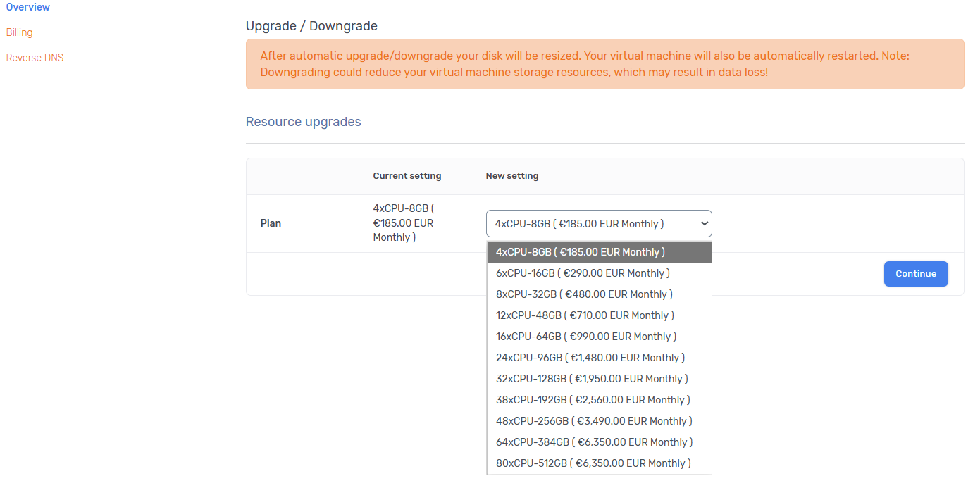
Task: Open the Reverse DNS section
Action: [x=35, y=58]
